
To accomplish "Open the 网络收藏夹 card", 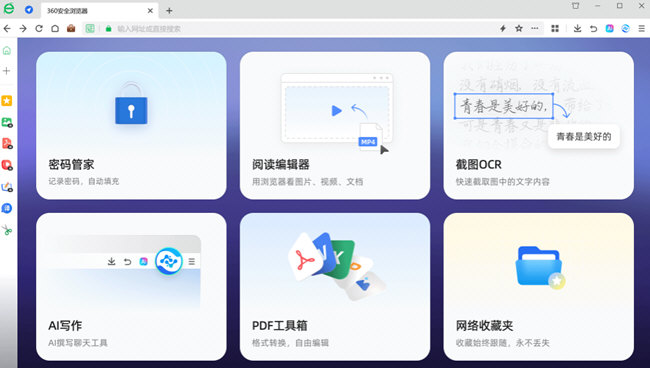I will coord(538,287).
